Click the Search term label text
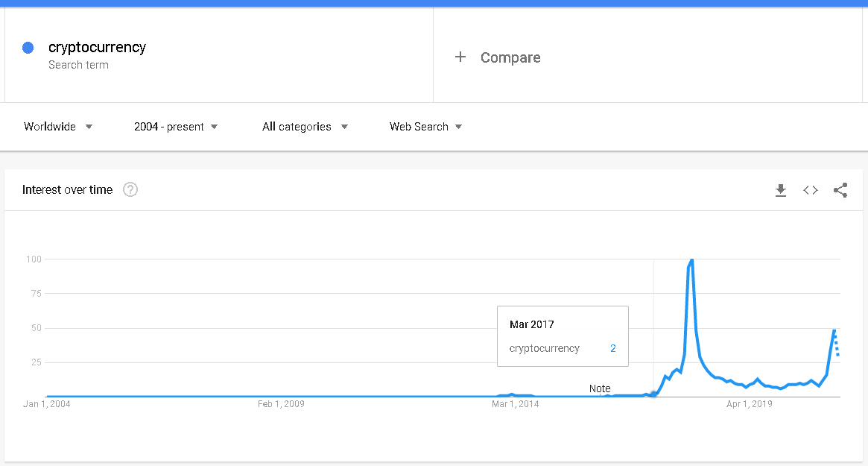Screen dimensions: 868x466 tap(78, 65)
